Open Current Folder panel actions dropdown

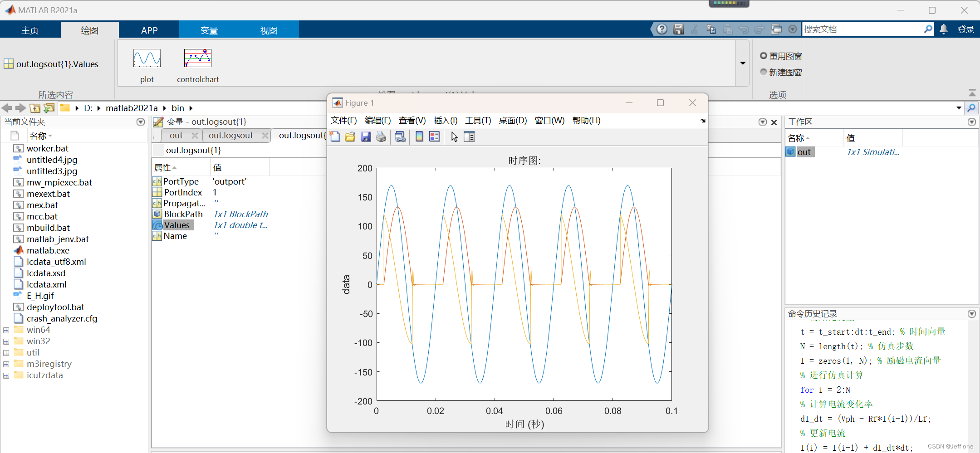(141, 122)
